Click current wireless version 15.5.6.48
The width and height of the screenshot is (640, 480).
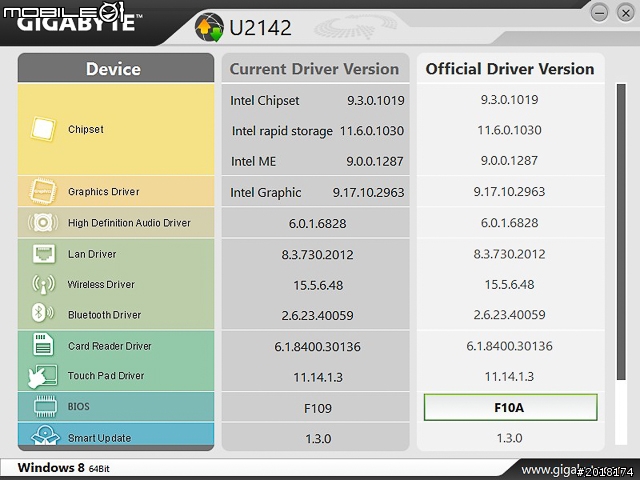(318, 285)
